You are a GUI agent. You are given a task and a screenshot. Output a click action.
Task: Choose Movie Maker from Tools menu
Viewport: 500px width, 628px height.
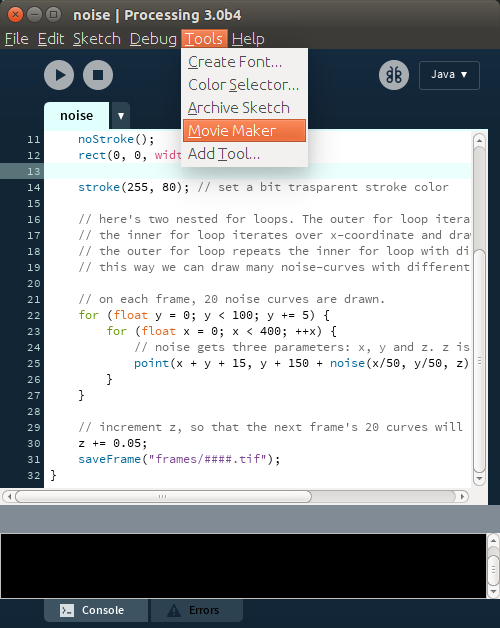(x=244, y=131)
